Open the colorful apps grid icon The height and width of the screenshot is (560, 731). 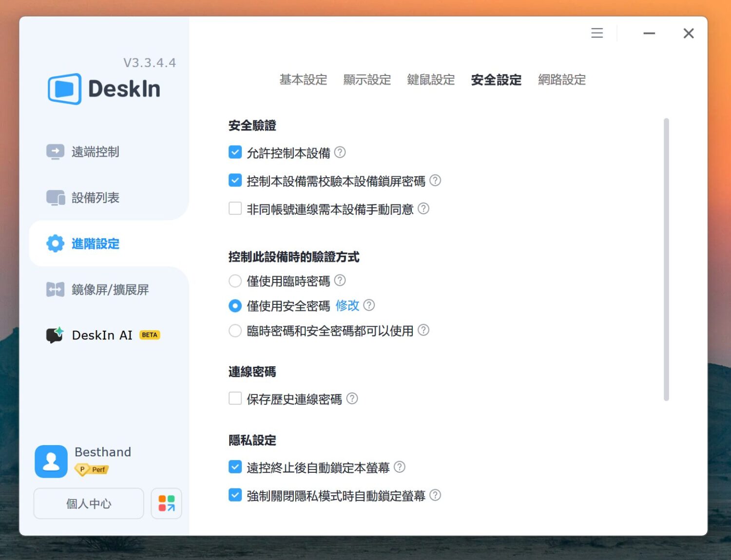click(x=166, y=504)
